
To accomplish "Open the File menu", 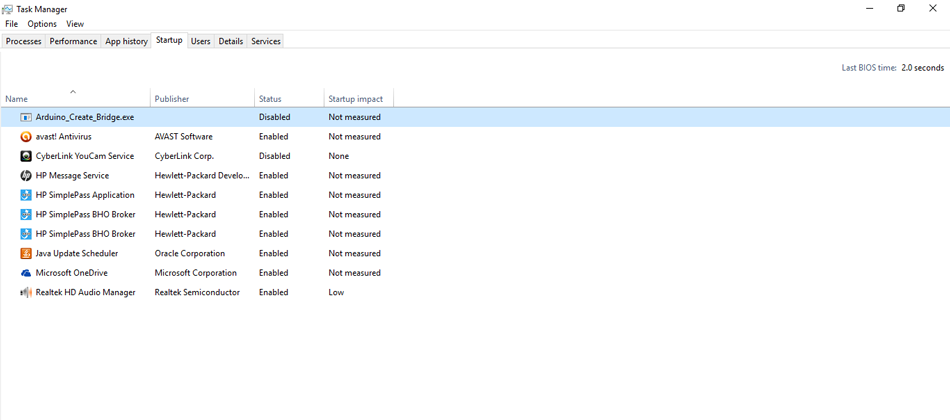I will point(12,24).
